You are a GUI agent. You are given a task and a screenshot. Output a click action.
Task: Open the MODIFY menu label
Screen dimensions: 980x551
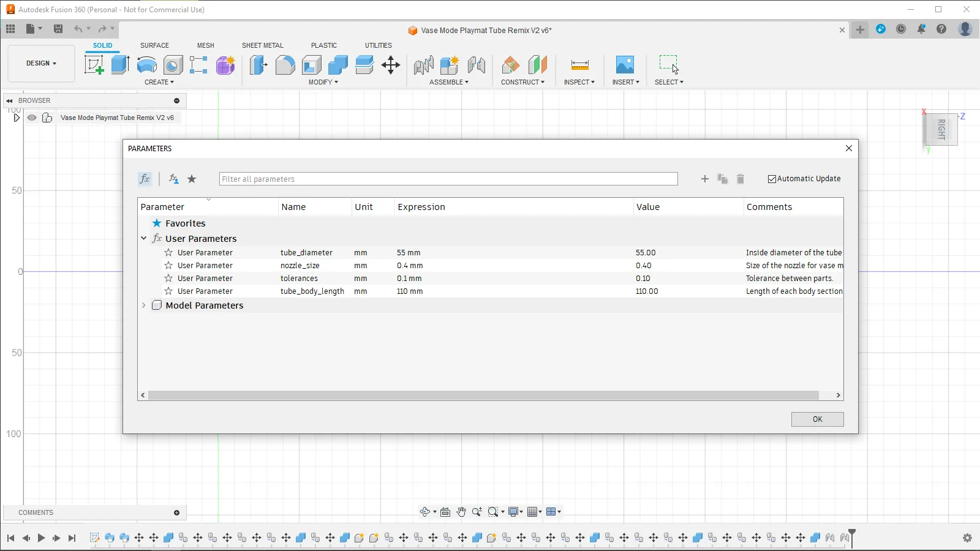(x=323, y=82)
